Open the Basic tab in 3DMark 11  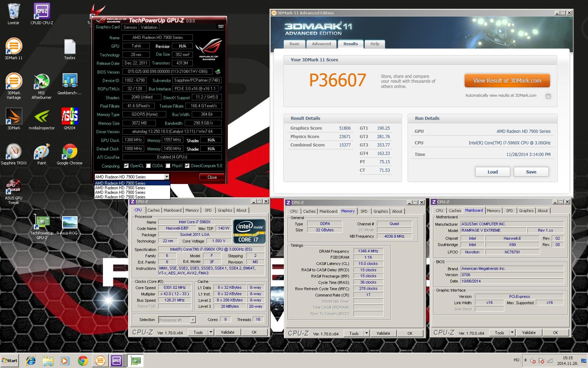[294, 44]
